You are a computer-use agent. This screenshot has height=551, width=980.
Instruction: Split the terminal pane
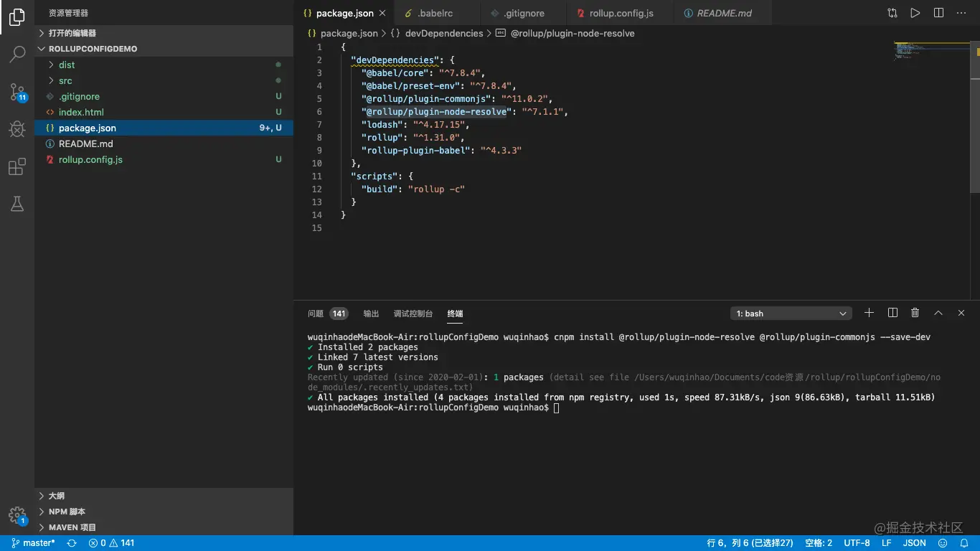click(x=892, y=313)
